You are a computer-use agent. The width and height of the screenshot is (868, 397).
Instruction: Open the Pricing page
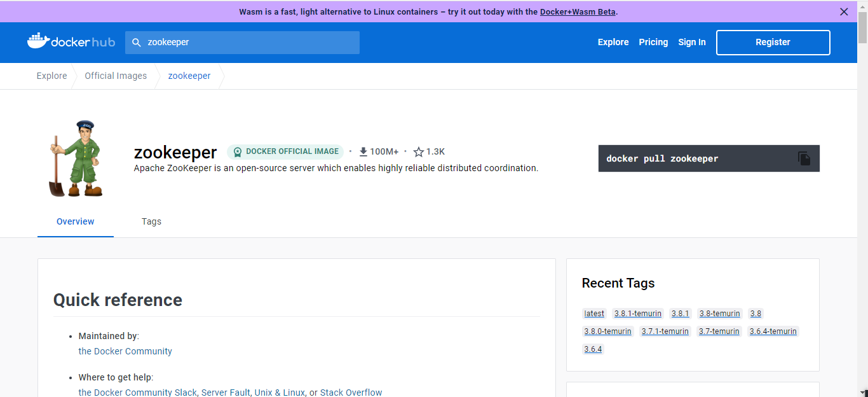pyautogui.click(x=653, y=42)
